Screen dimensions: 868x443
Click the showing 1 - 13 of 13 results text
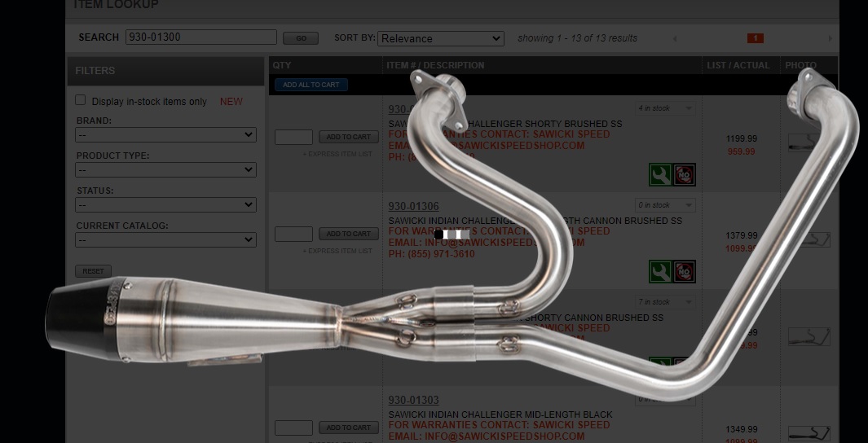577,38
